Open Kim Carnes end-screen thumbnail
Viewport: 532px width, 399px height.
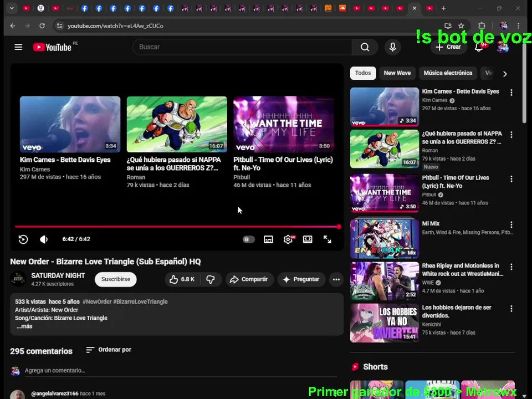click(70, 124)
